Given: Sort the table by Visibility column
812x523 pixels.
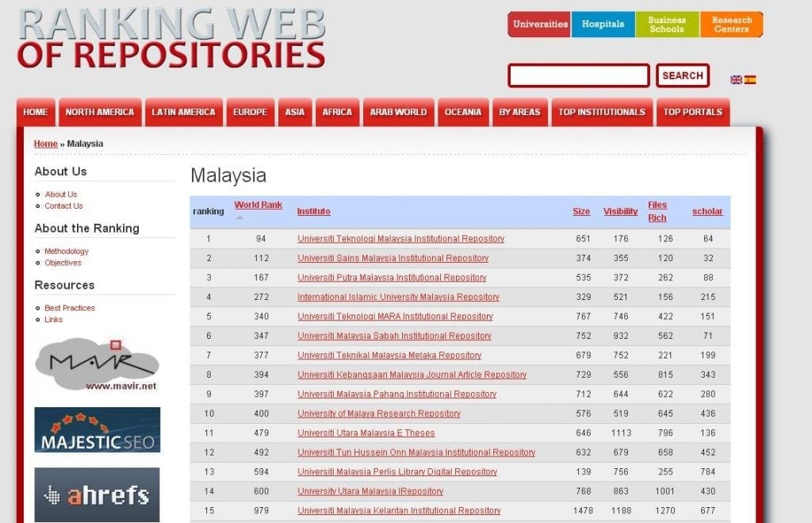Looking at the screenshot, I should 621,211.
